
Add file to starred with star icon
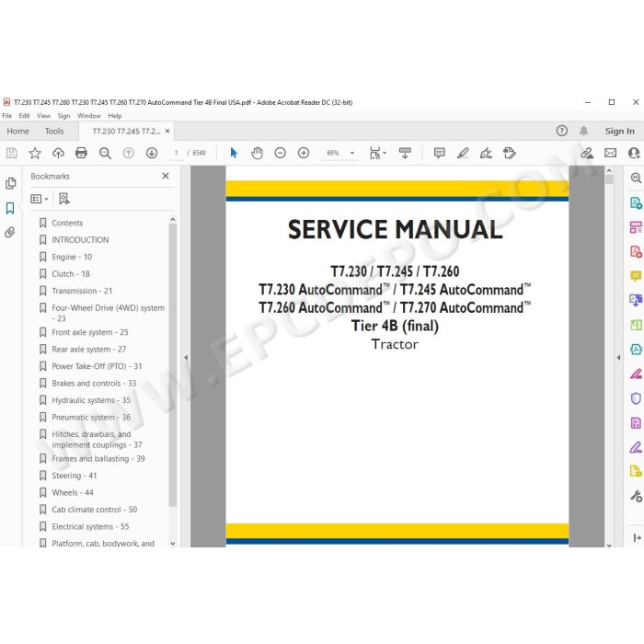coord(35,154)
